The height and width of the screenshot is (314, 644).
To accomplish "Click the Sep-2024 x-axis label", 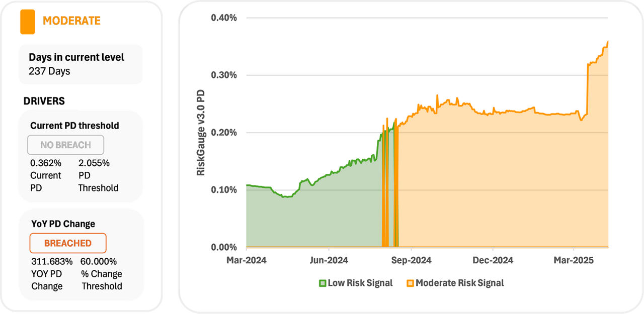I will [411, 260].
